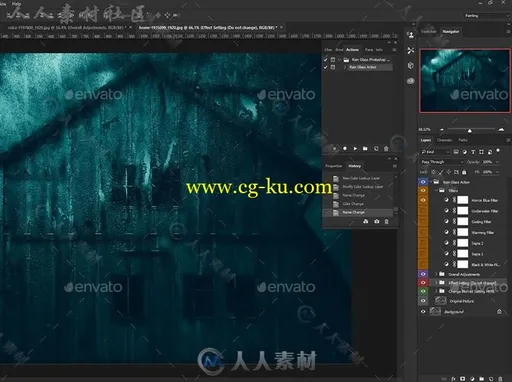
Task: Toggle checkmark for Rain Glass Photoshop action set
Action: pyautogui.click(x=326, y=60)
